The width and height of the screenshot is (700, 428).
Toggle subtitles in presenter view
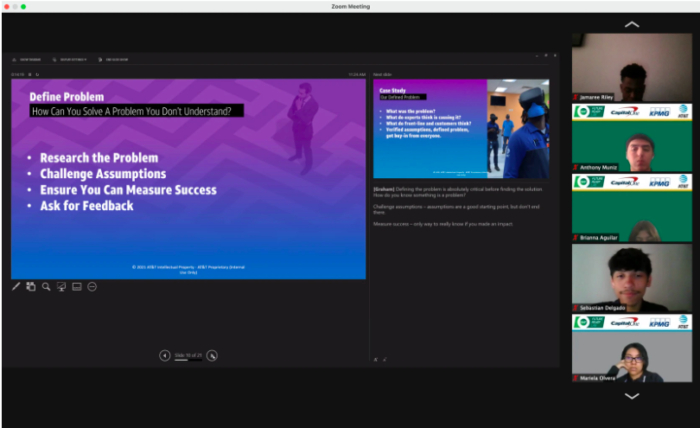76,287
